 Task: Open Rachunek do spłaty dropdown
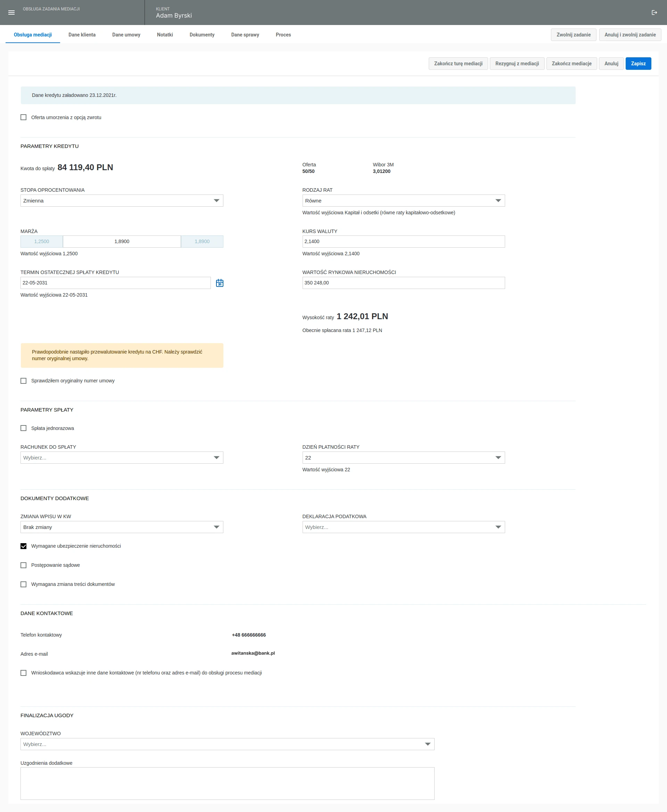tap(122, 457)
